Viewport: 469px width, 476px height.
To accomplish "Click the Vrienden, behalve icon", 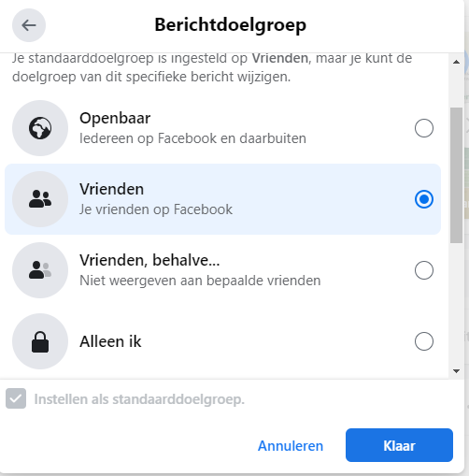I will pos(40,270).
